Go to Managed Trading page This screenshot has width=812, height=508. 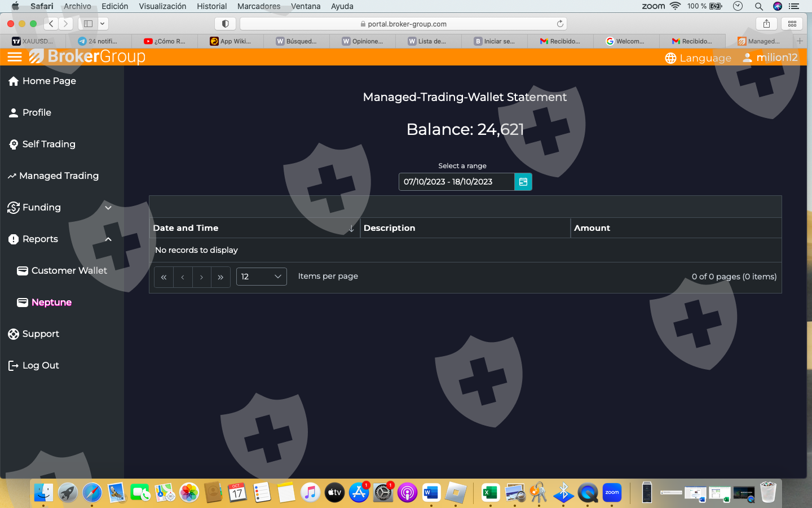(59, 176)
